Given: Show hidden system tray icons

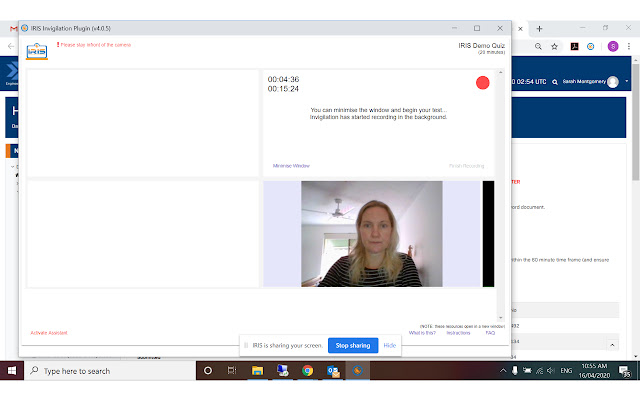Looking at the screenshot, I should pyautogui.click(x=503, y=371).
